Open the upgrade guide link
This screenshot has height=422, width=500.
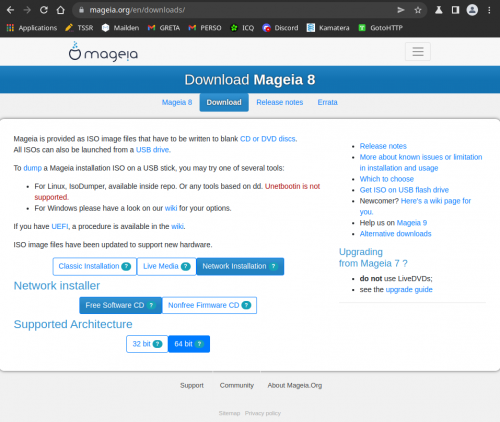[409, 290]
